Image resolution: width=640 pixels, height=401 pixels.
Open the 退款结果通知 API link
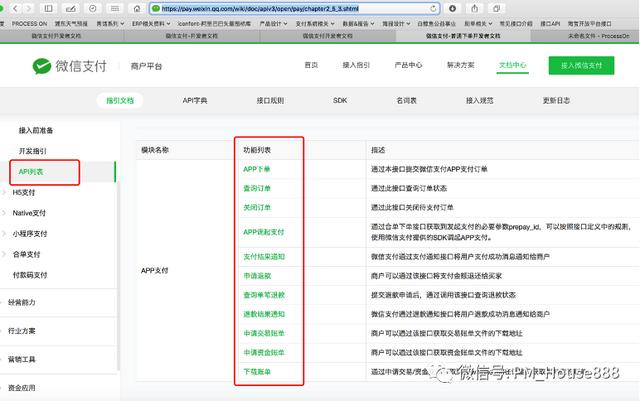[264, 314]
